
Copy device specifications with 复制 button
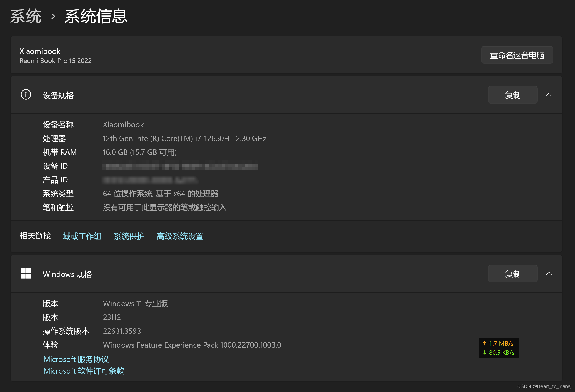pyautogui.click(x=512, y=95)
